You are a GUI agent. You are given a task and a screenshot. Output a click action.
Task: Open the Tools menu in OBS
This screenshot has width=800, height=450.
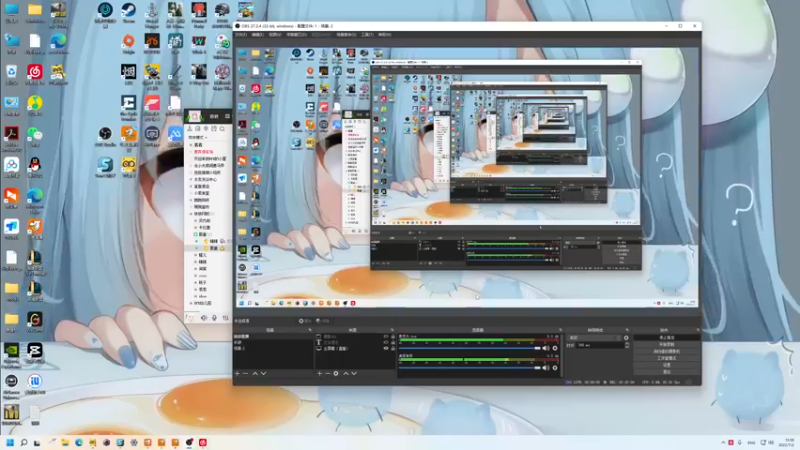pyautogui.click(x=367, y=35)
